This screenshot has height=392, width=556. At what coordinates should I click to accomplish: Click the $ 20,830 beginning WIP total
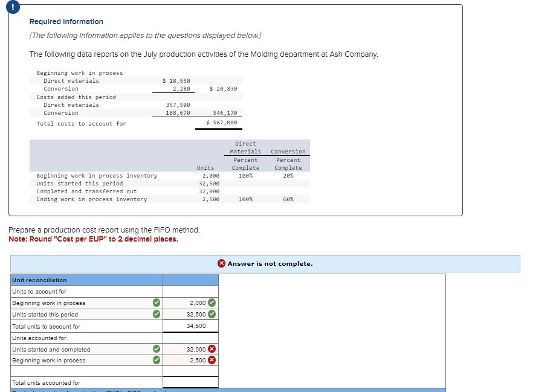coord(224,89)
